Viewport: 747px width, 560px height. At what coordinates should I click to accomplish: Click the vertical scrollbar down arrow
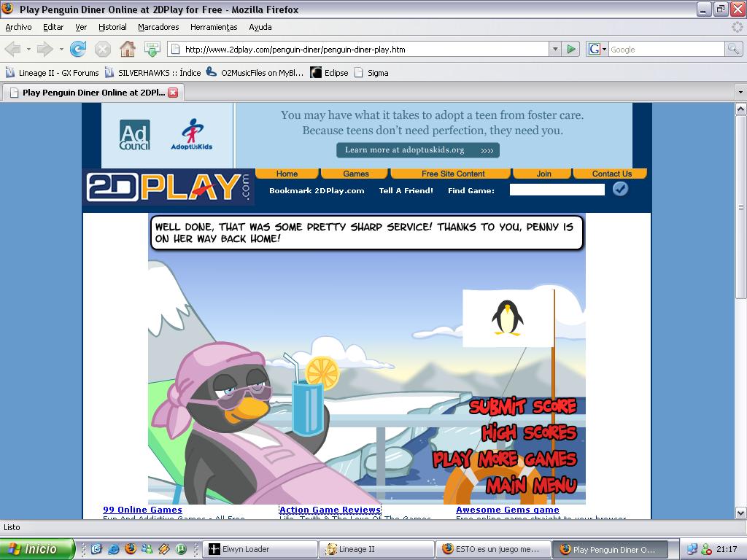coord(741,513)
